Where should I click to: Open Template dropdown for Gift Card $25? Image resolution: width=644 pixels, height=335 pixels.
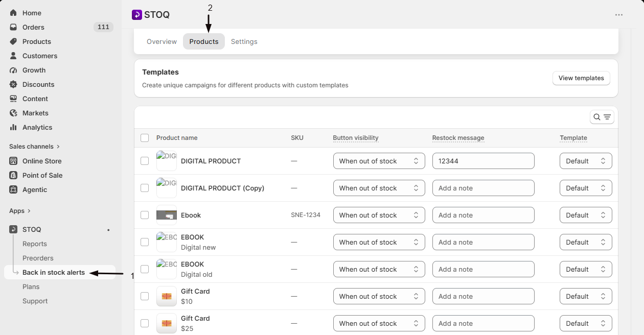(x=586, y=323)
